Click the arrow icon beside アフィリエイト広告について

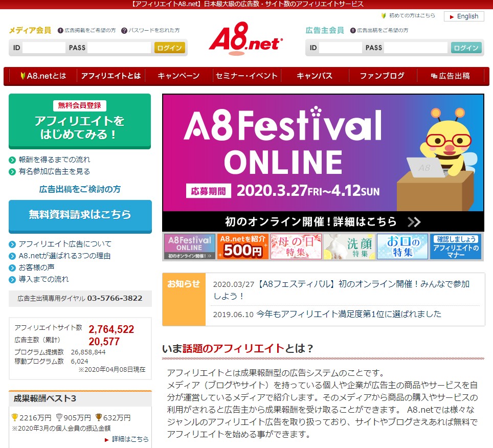click(x=12, y=244)
